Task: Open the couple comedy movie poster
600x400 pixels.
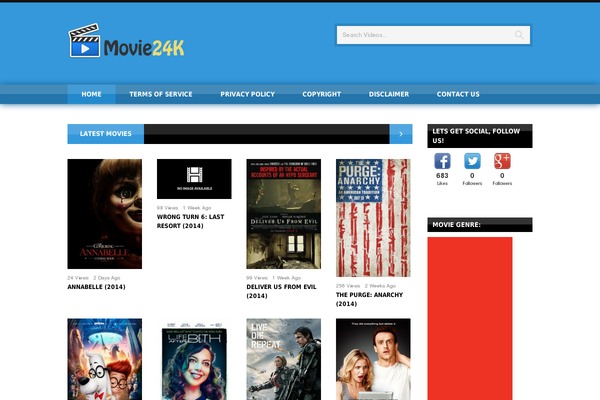Action: click(373, 359)
